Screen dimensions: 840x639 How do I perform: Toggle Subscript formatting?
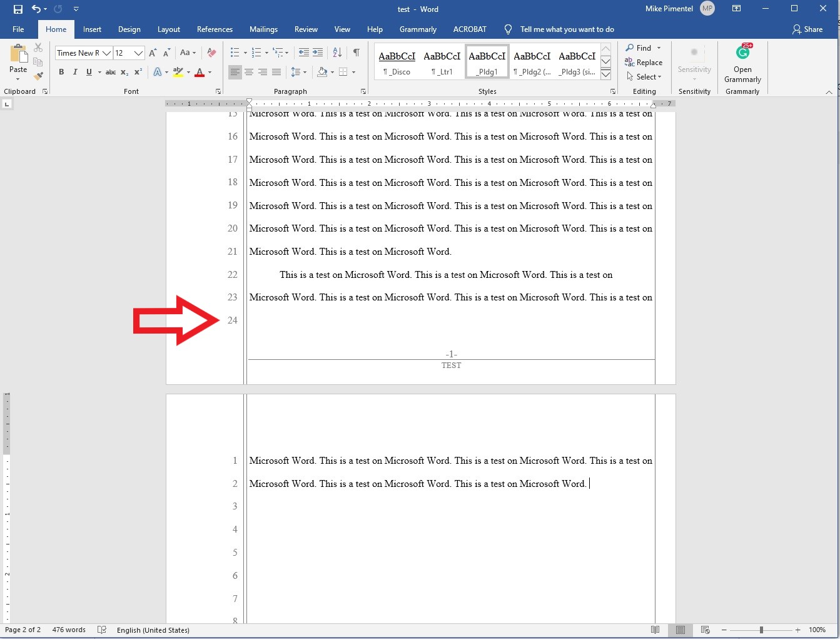124,72
